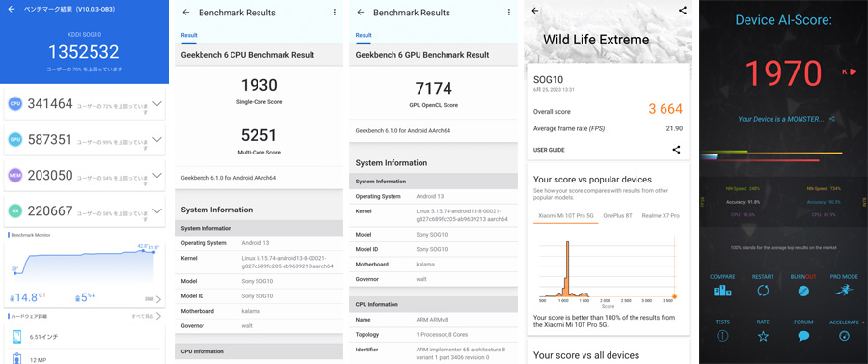The height and width of the screenshot is (364, 868).
Task: Select the Xiaomi Mi 10T Pro 5G tab
Action: [566, 215]
